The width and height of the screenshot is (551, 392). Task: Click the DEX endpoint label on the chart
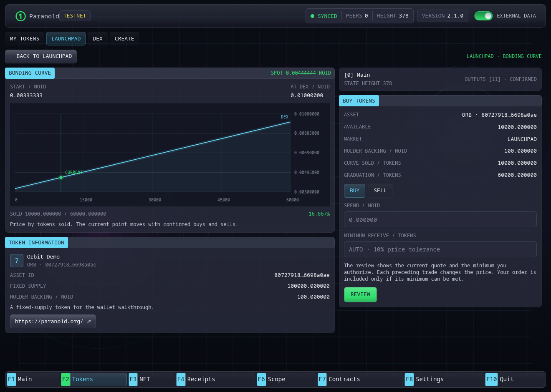pos(285,117)
